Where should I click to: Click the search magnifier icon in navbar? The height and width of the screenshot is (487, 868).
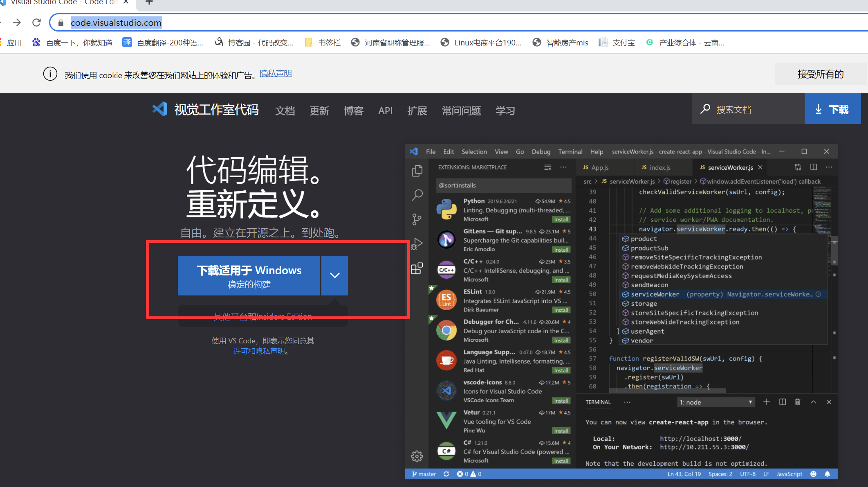point(705,109)
